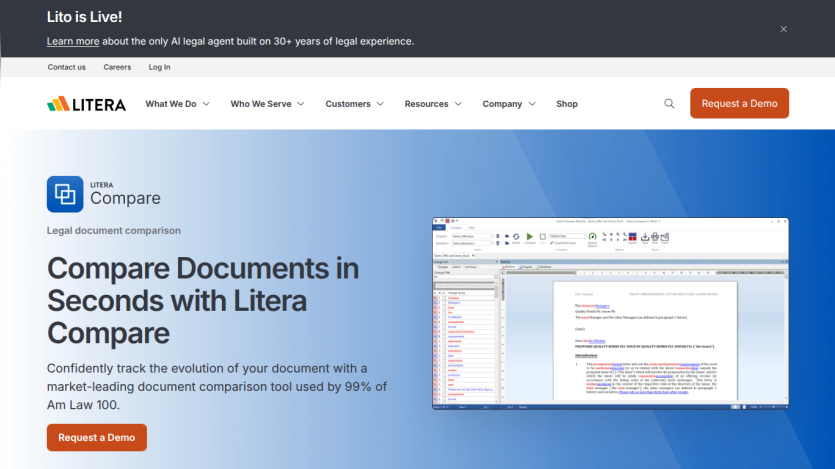The image size is (835, 469).
Task: Go to the Careers page
Action: pos(117,67)
